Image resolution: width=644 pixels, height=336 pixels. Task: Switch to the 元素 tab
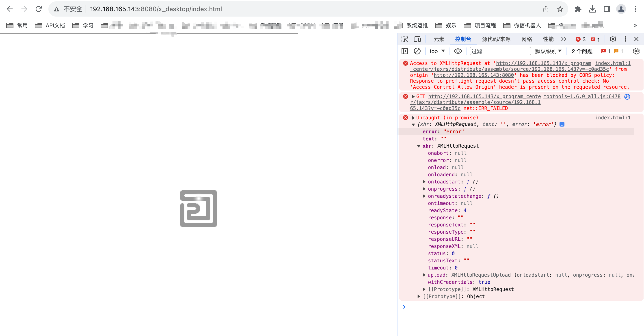439,39
